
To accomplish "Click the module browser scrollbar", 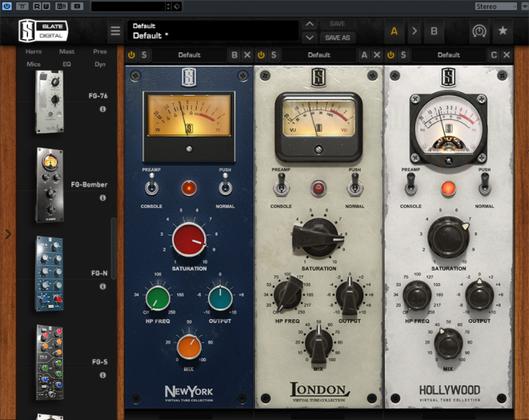I will (x=113, y=248).
